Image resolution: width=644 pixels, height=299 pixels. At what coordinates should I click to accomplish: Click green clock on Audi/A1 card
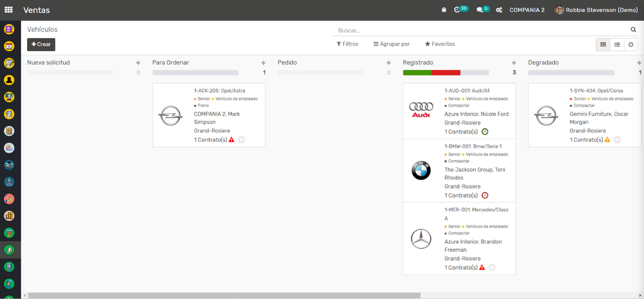pyautogui.click(x=485, y=131)
